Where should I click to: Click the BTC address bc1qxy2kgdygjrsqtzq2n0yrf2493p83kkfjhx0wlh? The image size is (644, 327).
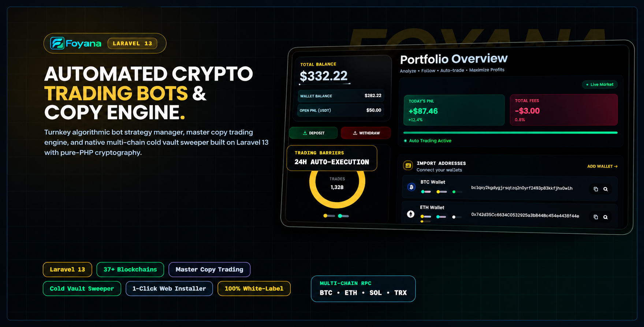[522, 188]
